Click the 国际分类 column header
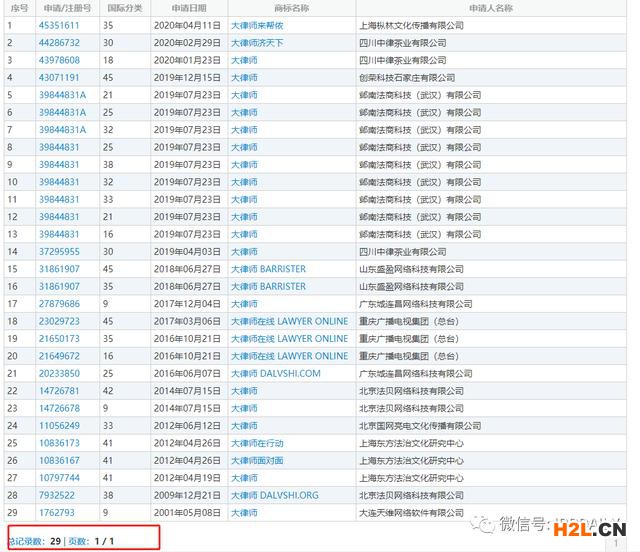Viewport: 640px width, 552px height. coord(125,8)
